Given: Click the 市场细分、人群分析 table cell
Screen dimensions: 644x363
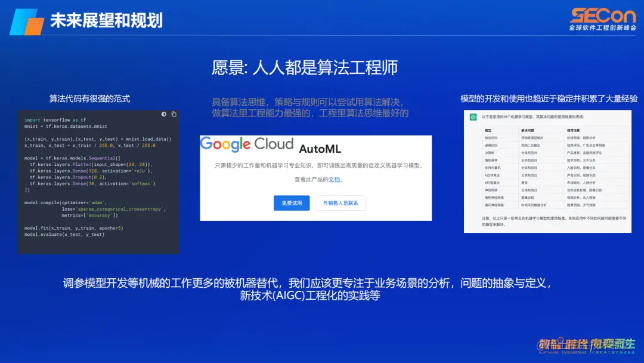Looking at the screenshot, I should [x=581, y=183].
